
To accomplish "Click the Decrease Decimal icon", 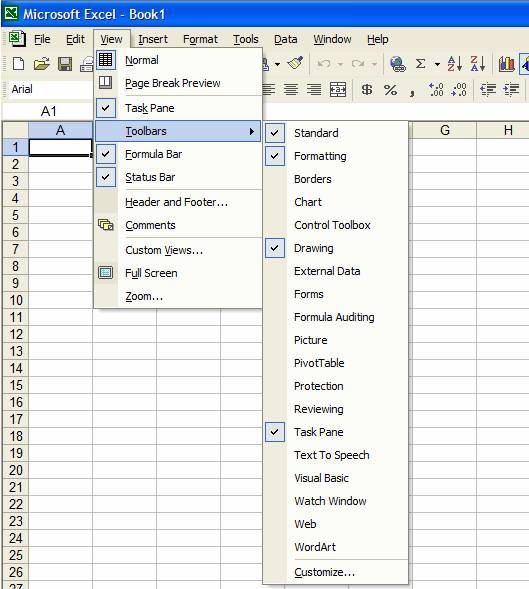I will point(459,89).
